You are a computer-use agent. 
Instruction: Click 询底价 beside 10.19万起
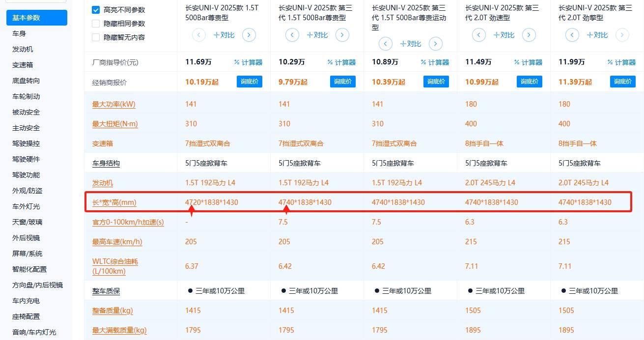pyautogui.click(x=250, y=82)
